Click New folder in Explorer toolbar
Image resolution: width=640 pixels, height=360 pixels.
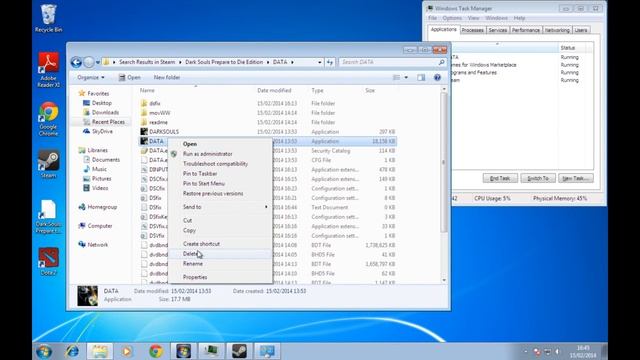pyautogui.click(x=167, y=77)
